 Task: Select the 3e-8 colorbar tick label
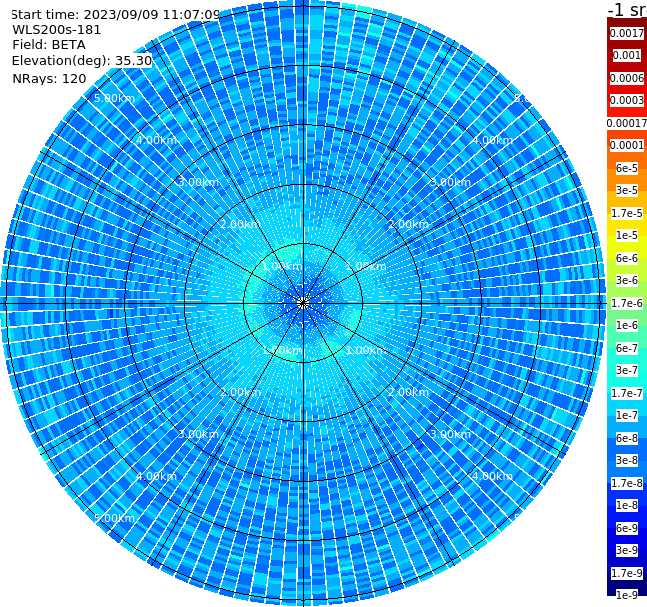coord(627,460)
